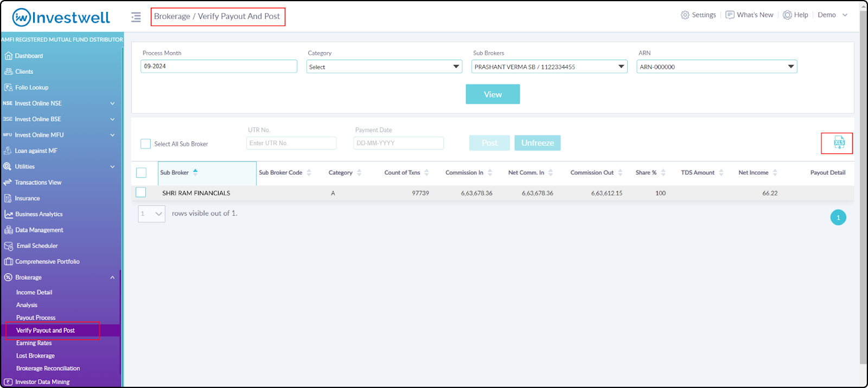
Task: Click the Process Month field
Action: (219, 66)
